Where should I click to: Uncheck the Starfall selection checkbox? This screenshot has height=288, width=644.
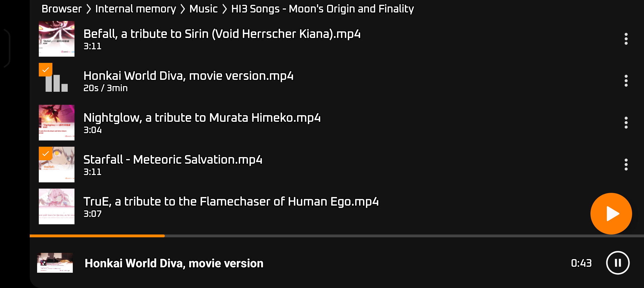pyautogui.click(x=46, y=153)
